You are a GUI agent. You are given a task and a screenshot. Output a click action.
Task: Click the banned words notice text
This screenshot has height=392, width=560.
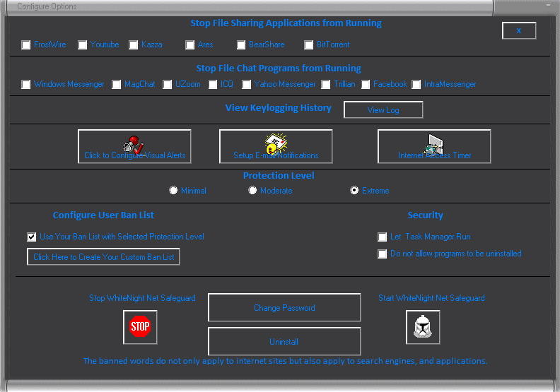point(285,361)
